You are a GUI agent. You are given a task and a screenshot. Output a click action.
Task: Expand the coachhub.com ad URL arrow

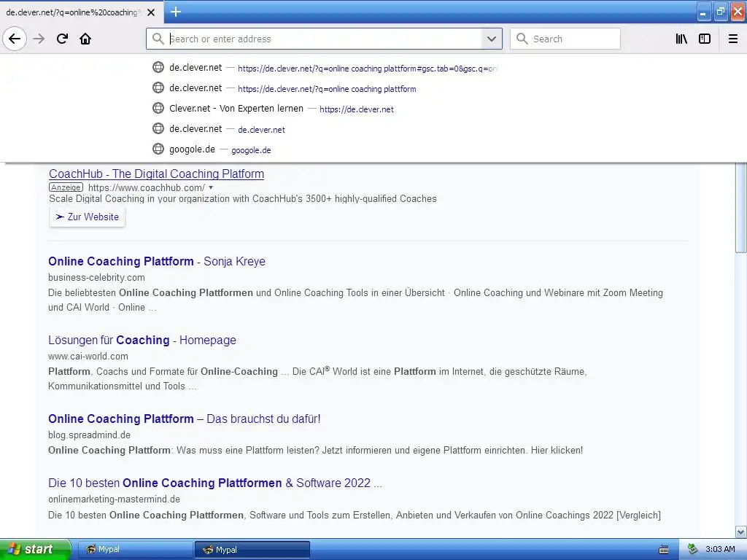(x=211, y=187)
